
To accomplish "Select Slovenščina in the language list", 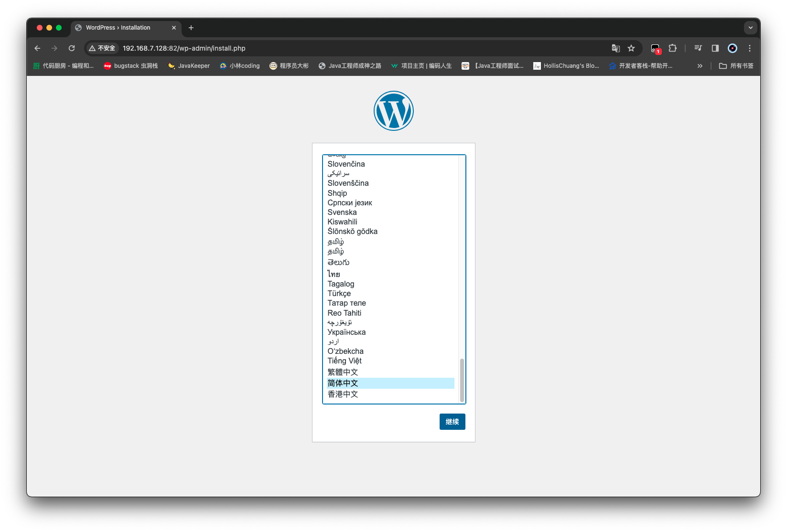I will pyautogui.click(x=390, y=183).
